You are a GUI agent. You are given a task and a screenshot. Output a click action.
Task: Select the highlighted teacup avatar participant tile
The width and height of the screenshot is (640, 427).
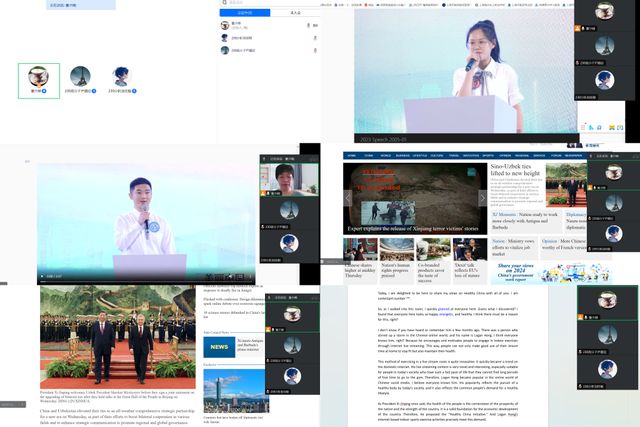tap(39, 80)
